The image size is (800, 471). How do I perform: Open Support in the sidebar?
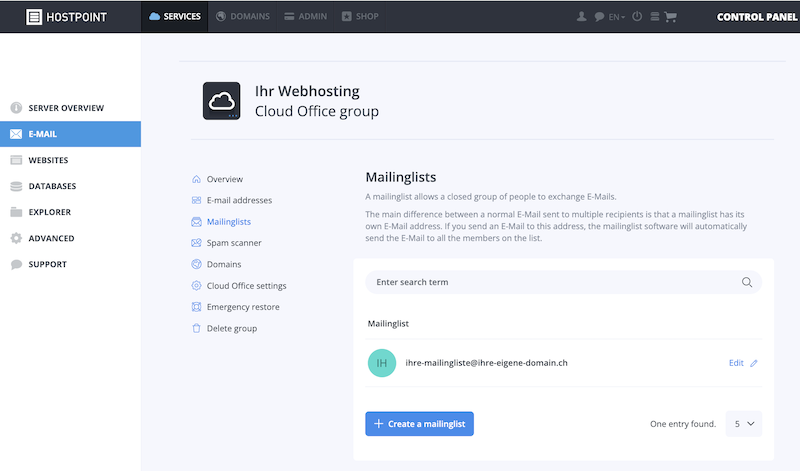click(x=70, y=264)
